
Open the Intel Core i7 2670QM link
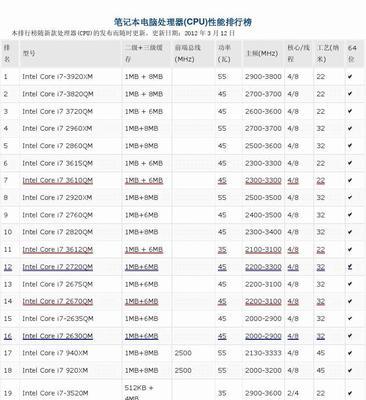pos(58,301)
